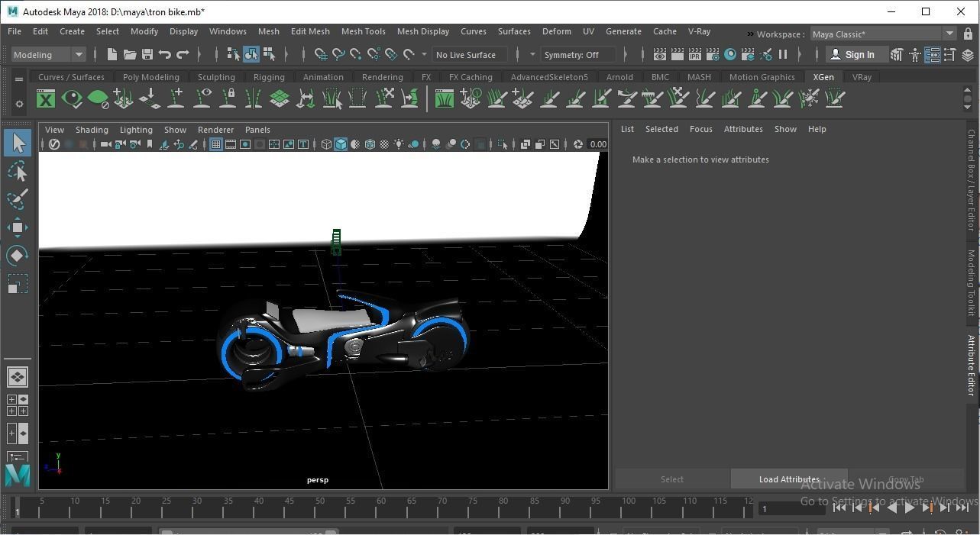Open the XGen window shelf icon
980x535 pixels.
pos(46,98)
